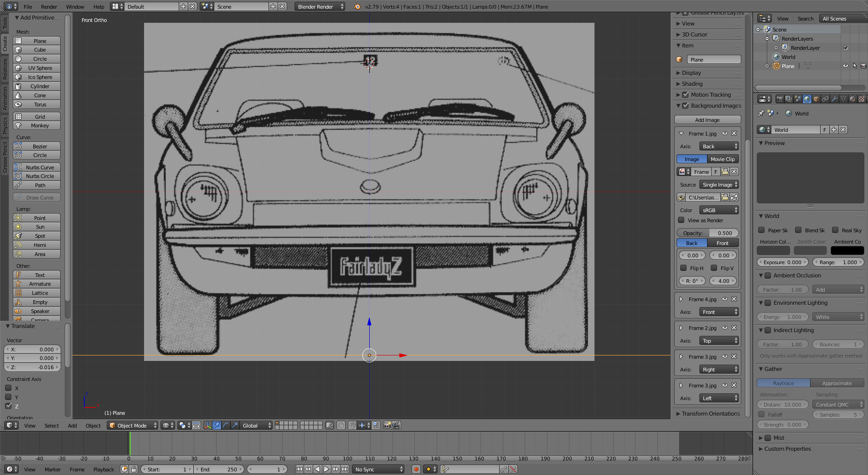Viewport: 868px width, 475px height.
Task: Open Render properties tab (camera icon)
Action: click(x=780, y=99)
